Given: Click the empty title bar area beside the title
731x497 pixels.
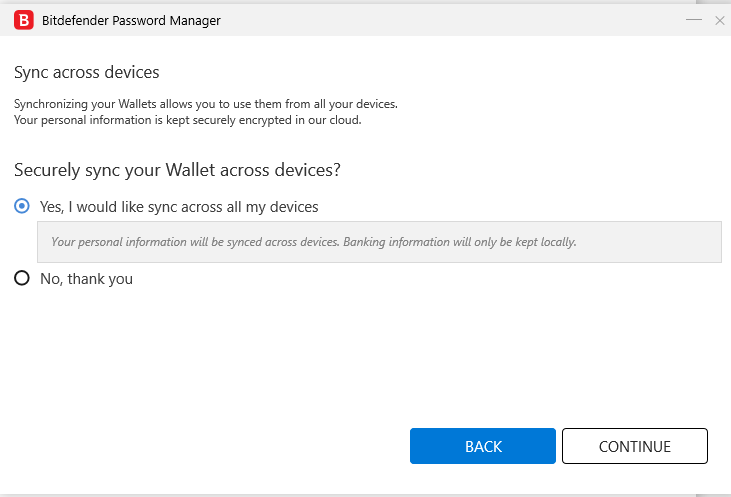Looking at the screenshot, I should (450, 20).
